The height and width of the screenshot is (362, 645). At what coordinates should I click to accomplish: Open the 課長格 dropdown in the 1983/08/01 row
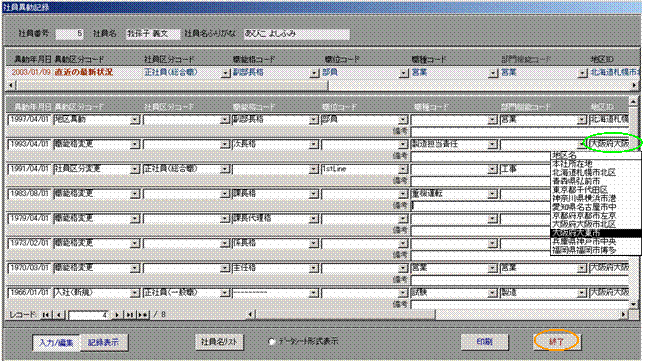(314, 194)
